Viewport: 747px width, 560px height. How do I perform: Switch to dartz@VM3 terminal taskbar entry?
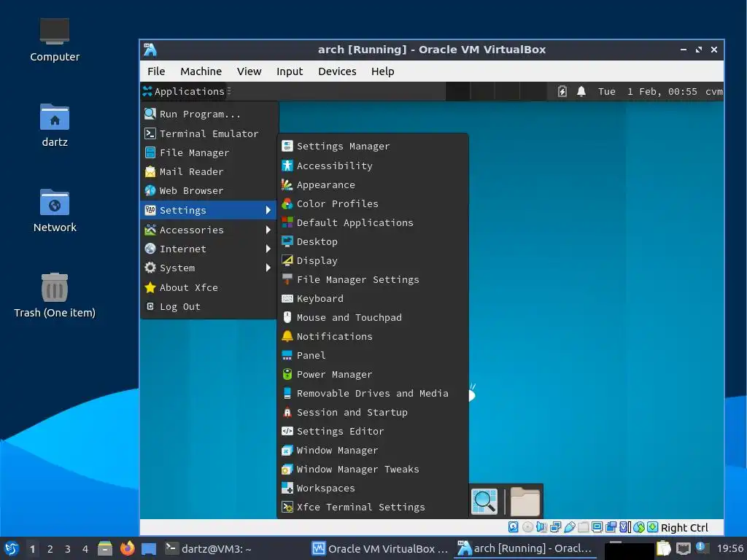pos(209,548)
